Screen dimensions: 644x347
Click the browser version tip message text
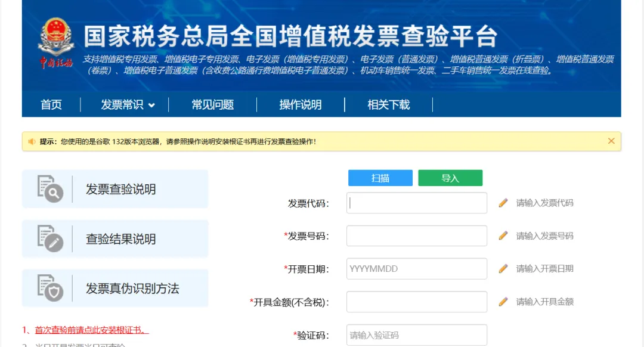click(188, 142)
